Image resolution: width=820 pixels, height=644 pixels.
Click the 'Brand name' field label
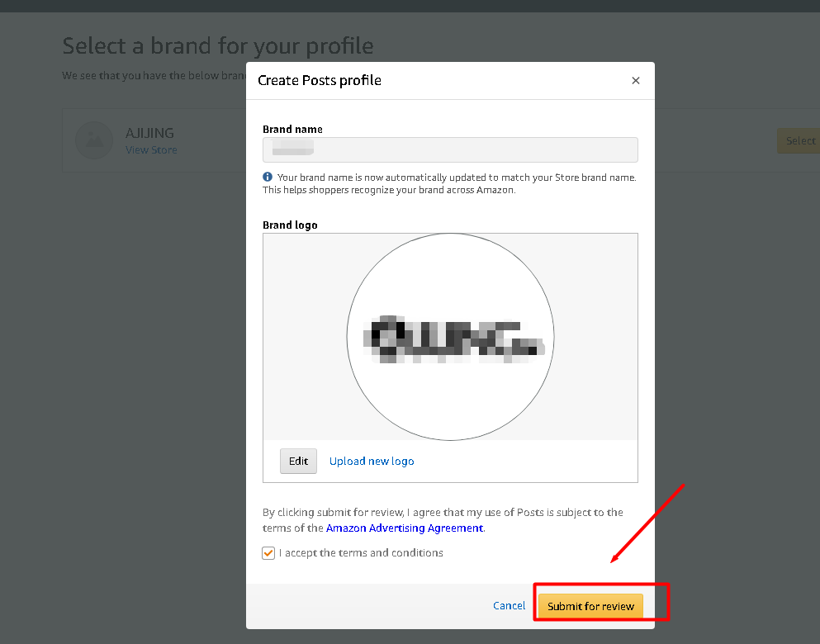(x=292, y=129)
